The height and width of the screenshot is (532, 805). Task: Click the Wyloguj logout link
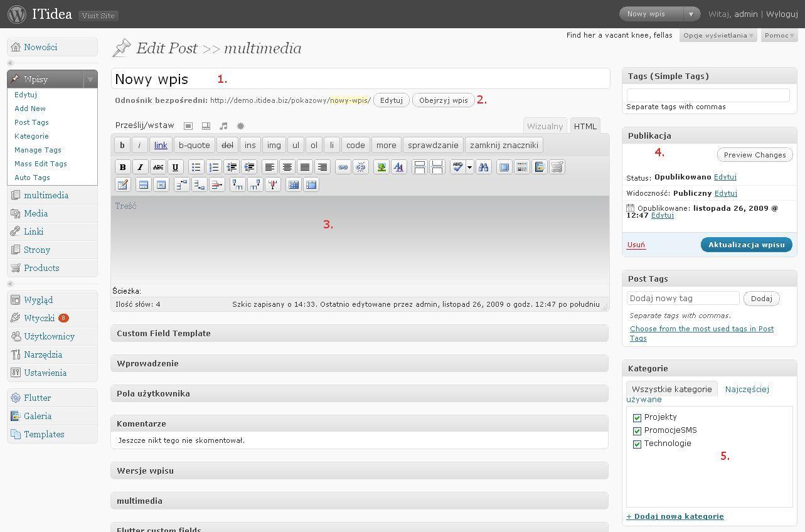click(782, 14)
